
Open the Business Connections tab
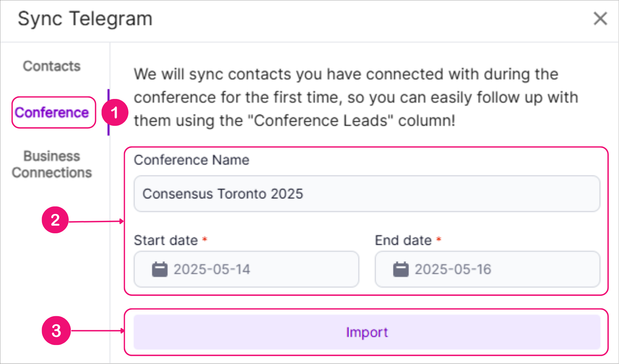coord(52,164)
